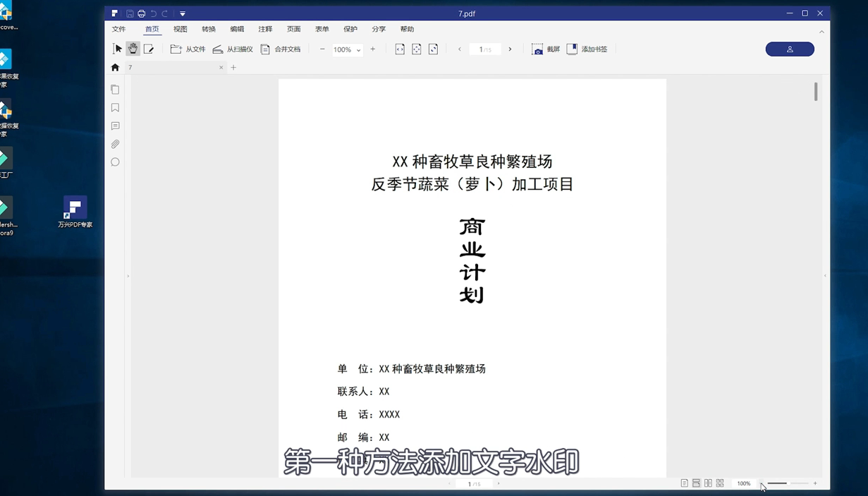Screen dimensions: 868x496
Task: Open the 文件 menu
Action: click(x=118, y=30)
